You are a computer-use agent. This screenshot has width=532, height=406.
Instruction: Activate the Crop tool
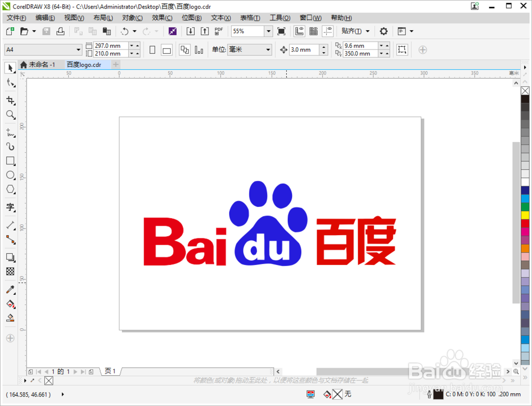point(10,100)
